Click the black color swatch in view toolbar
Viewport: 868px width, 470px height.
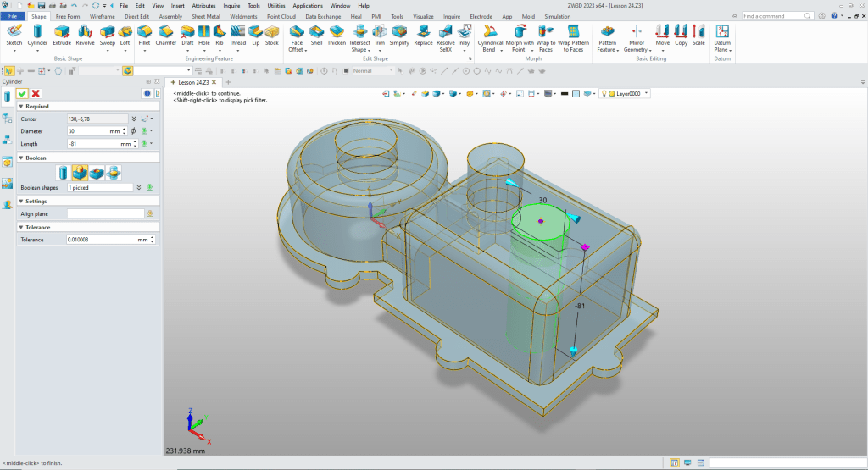pyautogui.click(x=564, y=93)
